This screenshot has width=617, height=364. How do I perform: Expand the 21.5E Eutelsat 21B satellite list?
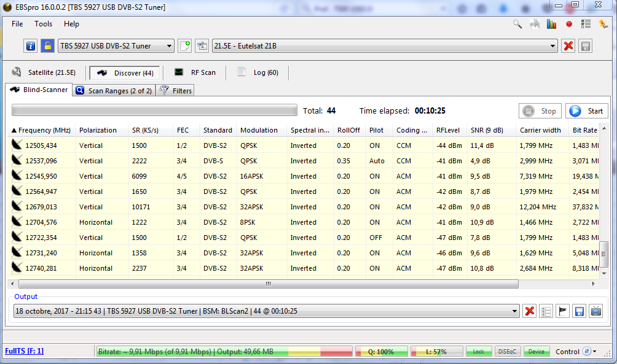pos(553,46)
